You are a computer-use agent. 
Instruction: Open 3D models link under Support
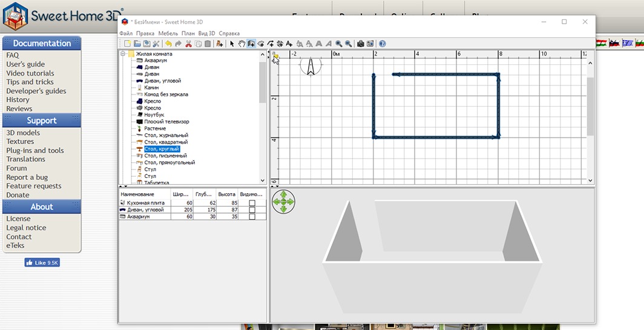(23, 133)
